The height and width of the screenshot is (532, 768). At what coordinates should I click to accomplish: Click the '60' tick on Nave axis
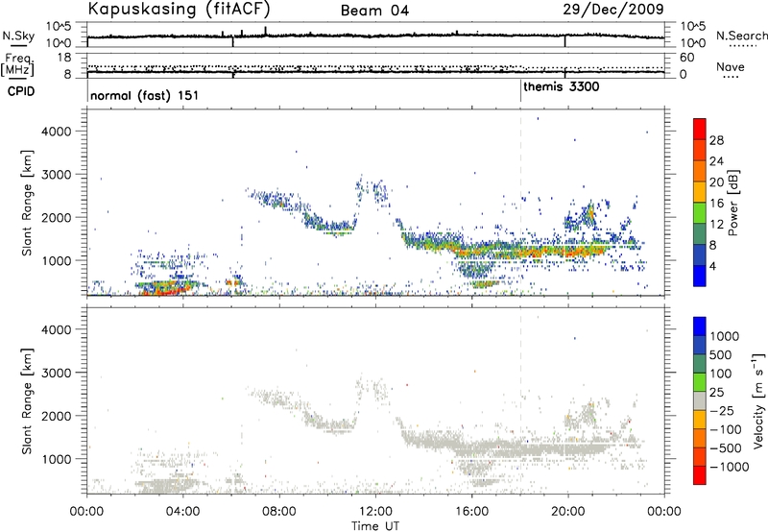[x=686, y=58]
